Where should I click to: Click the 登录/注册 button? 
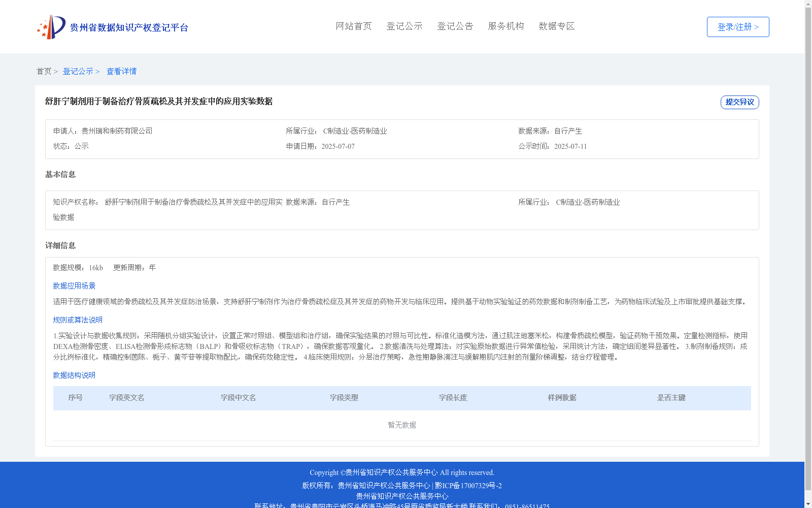(738, 27)
